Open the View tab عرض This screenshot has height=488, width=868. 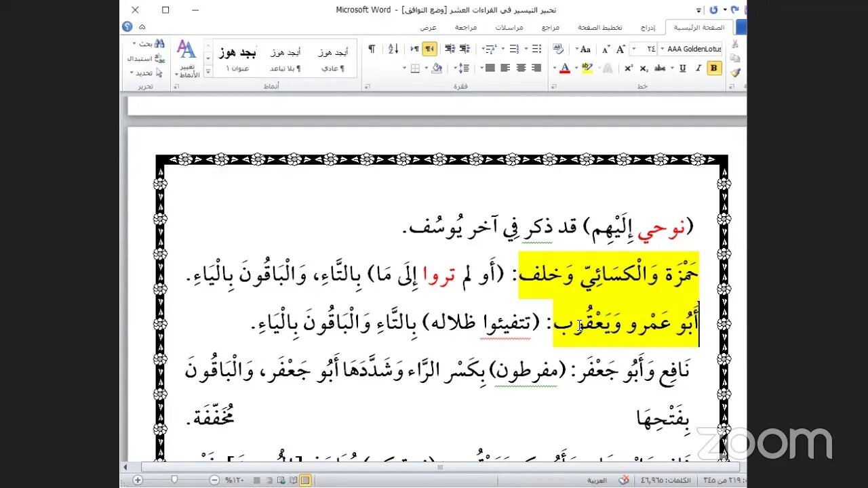429,28
